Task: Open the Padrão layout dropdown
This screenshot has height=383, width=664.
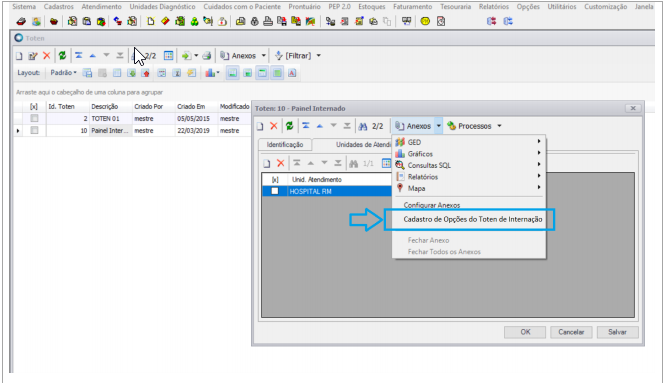Action: coord(64,73)
